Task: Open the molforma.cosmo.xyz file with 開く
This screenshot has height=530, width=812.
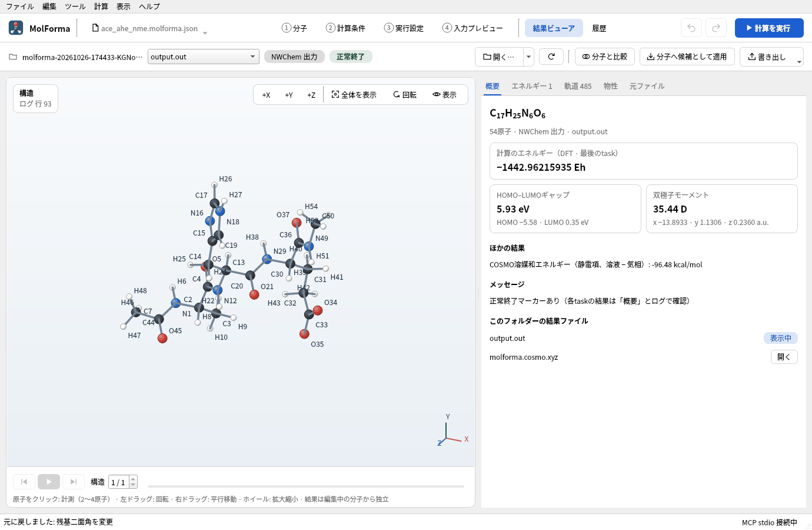Action: click(x=784, y=357)
